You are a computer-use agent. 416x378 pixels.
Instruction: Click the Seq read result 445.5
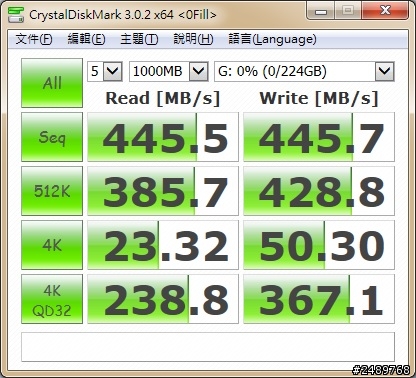(x=163, y=137)
